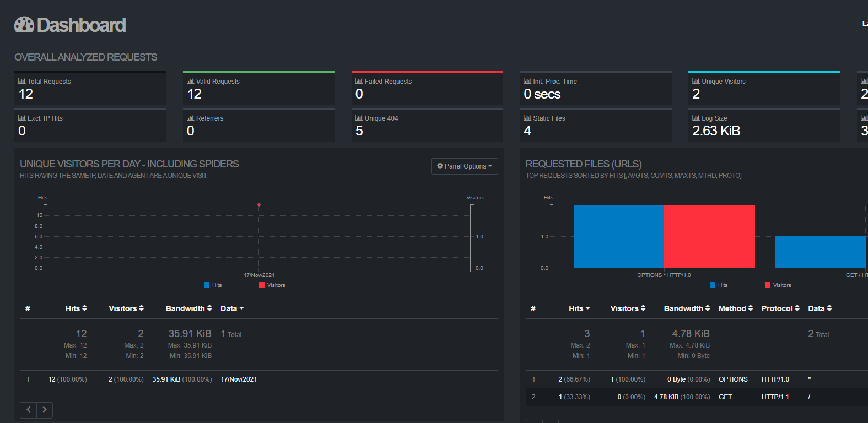The height and width of the screenshot is (423, 868).
Task: Click the chart icon beside Total Requests
Action: (22, 81)
